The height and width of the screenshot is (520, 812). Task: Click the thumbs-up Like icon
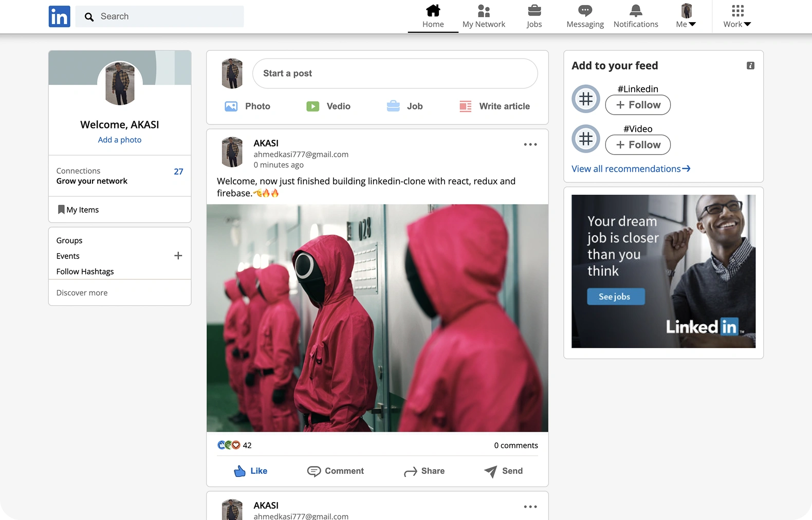239,471
